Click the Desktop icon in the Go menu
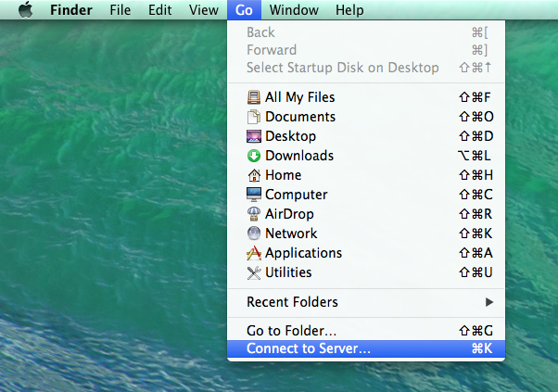 pos(254,136)
